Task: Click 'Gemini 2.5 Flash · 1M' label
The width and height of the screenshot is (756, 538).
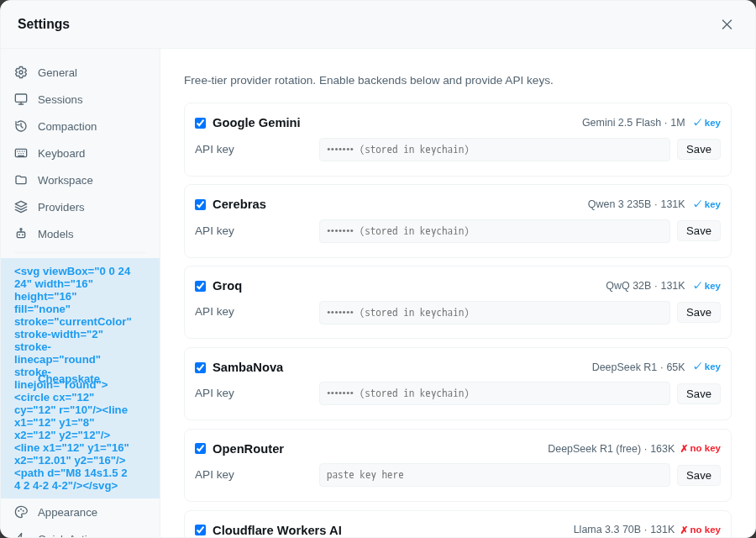Action: (633, 123)
